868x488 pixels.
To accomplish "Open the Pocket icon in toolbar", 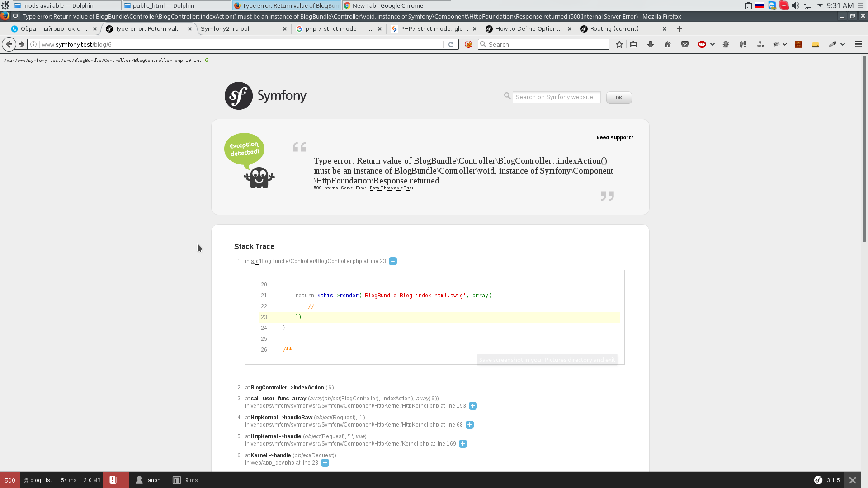I will pos(685,44).
